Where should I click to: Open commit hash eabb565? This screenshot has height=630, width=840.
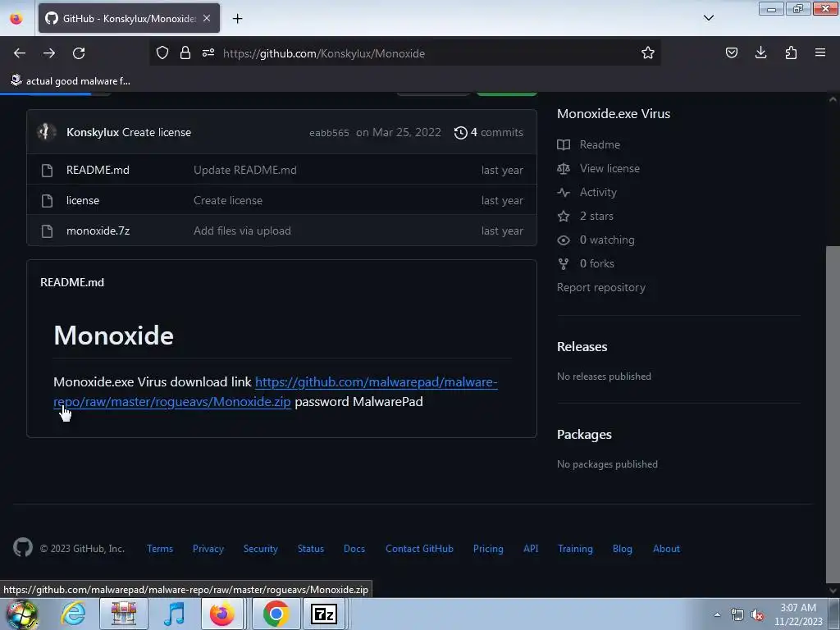click(x=329, y=133)
